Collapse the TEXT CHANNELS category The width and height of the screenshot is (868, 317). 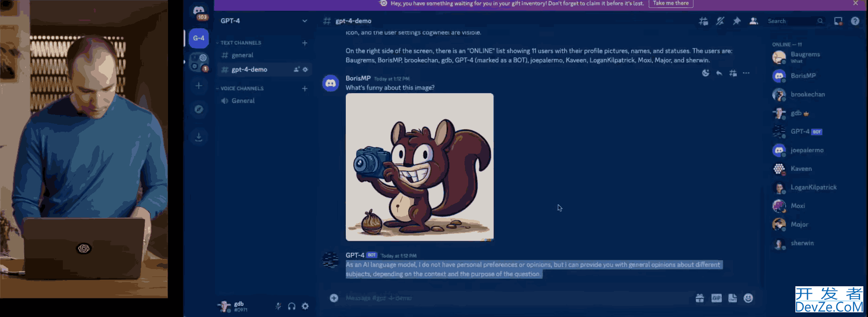point(241,43)
